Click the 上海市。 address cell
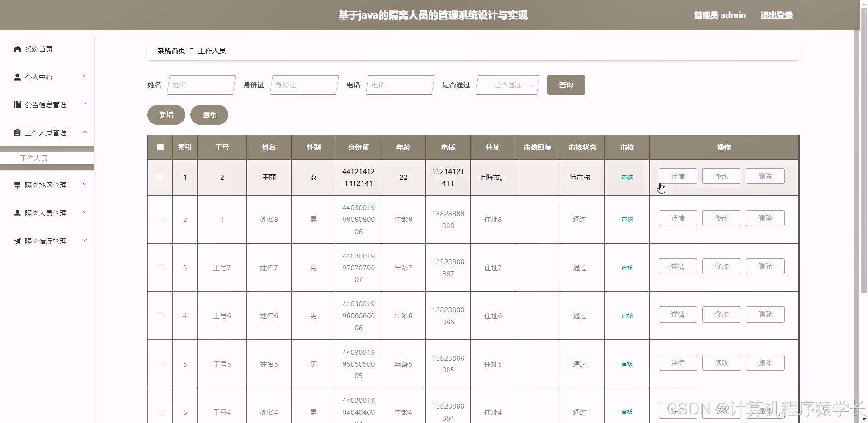The height and width of the screenshot is (423, 868). click(492, 177)
